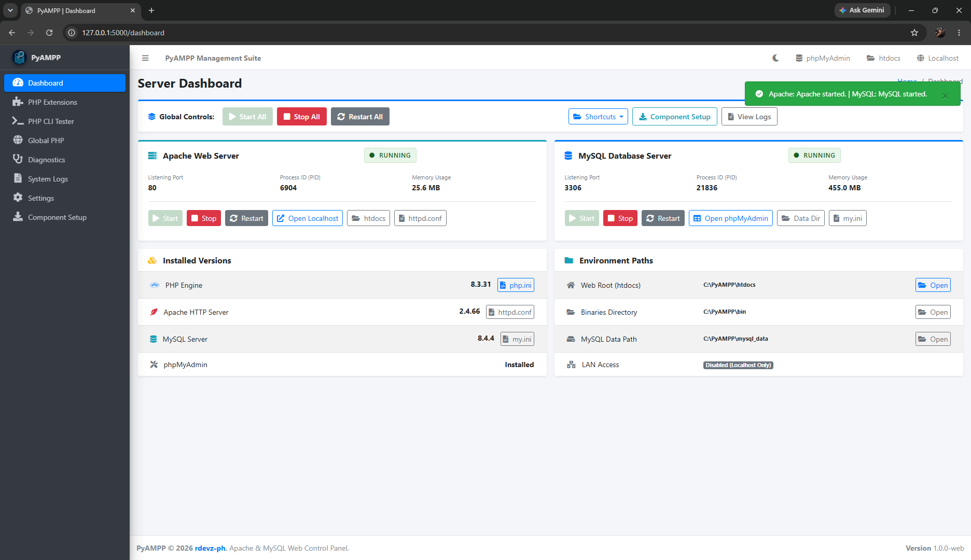Click the phpMyAdmin tools icon
Screen dimensions: 971x560
point(154,365)
